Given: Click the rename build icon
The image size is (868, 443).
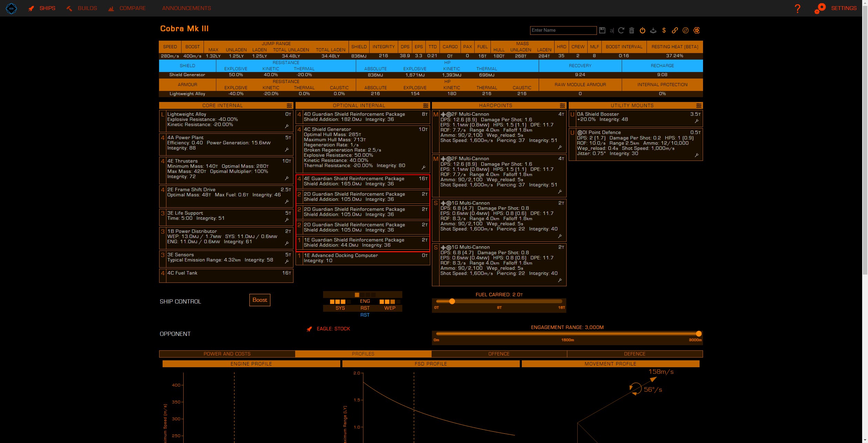Looking at the screenshot, I should tap(612, 30).
